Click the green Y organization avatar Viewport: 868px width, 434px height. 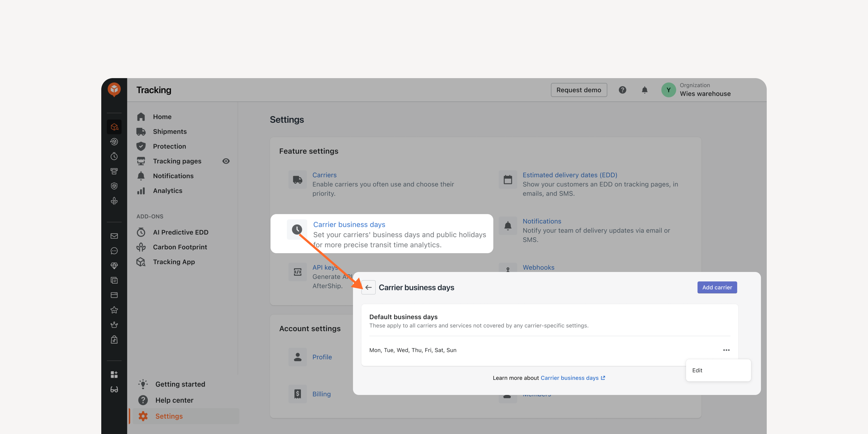(x=668, y=90)
